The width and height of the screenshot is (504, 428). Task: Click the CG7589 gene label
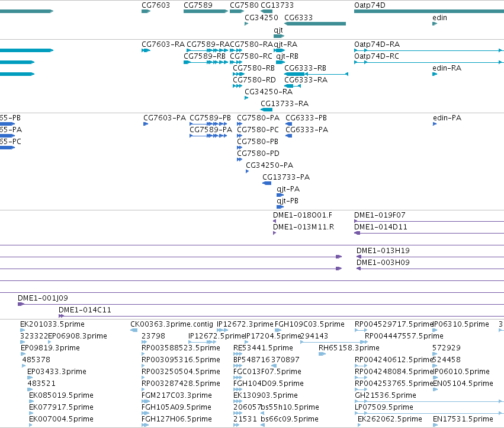point(198,5)
